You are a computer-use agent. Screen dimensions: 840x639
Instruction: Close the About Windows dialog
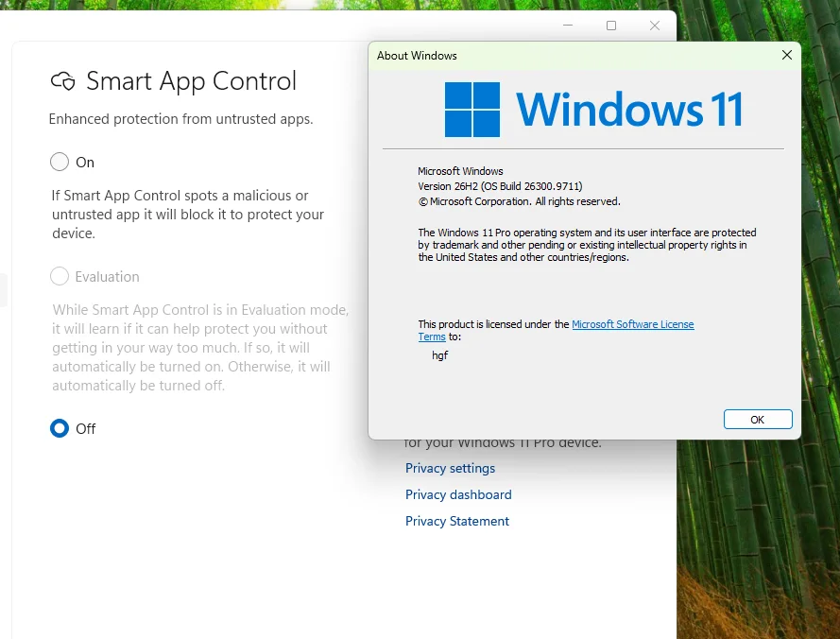786,55
